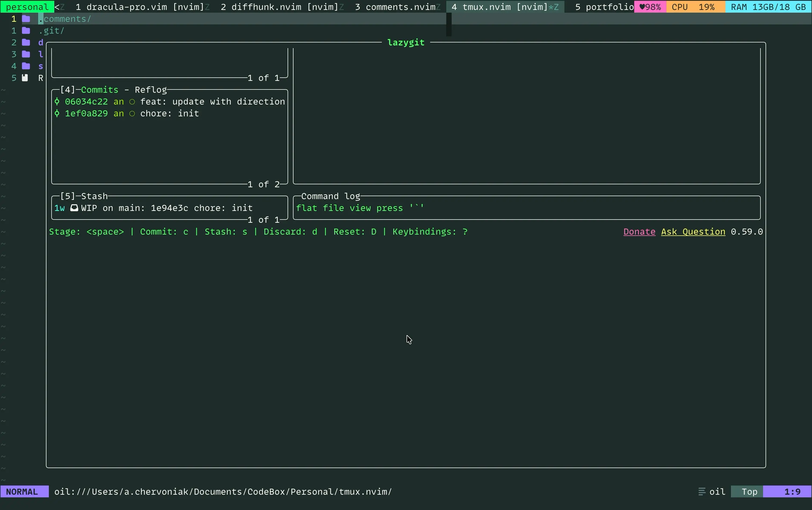The width and height of the screenshot is (812, 510).
Task: Select commit 06034c22 feat: update with direction
Action: tap(169, 102)
